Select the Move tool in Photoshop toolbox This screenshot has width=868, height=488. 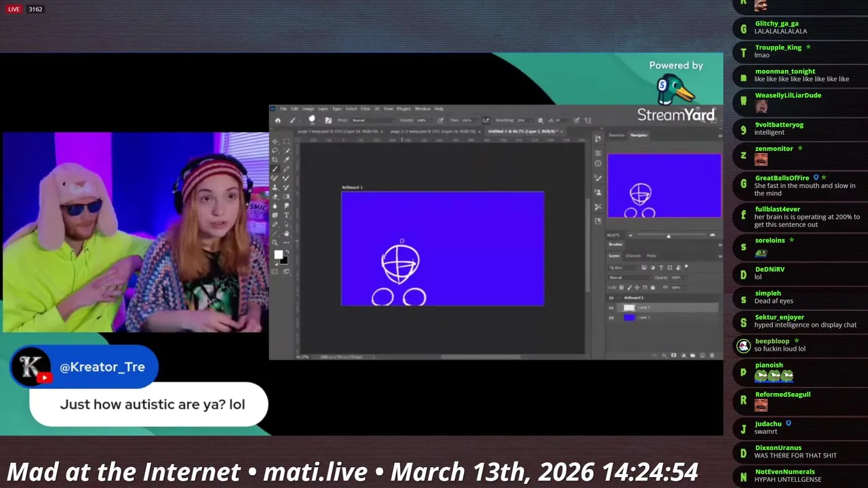click(275, 141)
